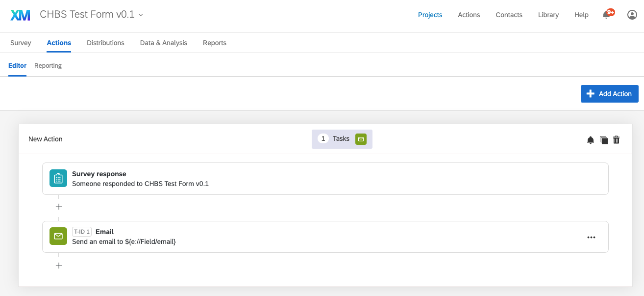Open Actions in the top navigation bar
Viewport: 644px width, 296px height.
[469, 15]
